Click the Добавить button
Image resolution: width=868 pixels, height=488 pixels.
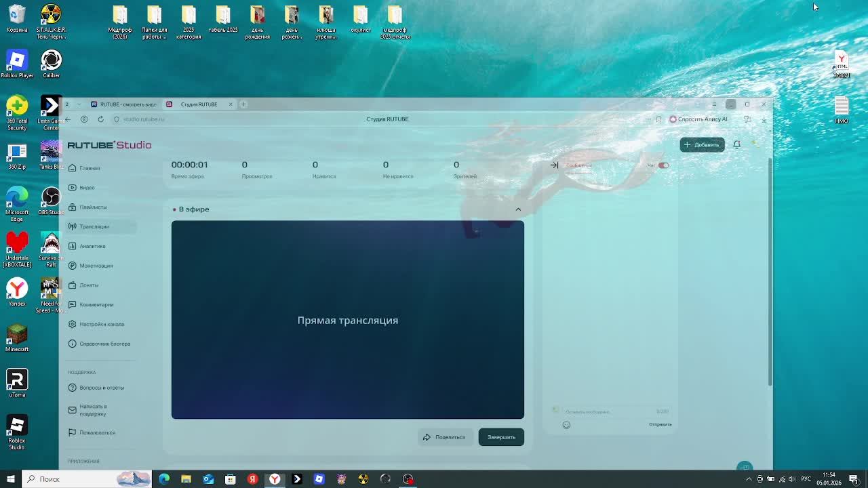[702, 144]
